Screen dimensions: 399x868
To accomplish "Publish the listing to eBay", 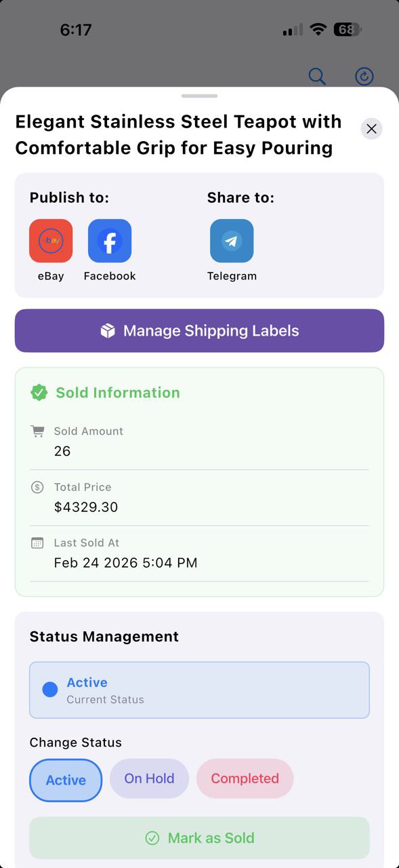I will [50, 241].
